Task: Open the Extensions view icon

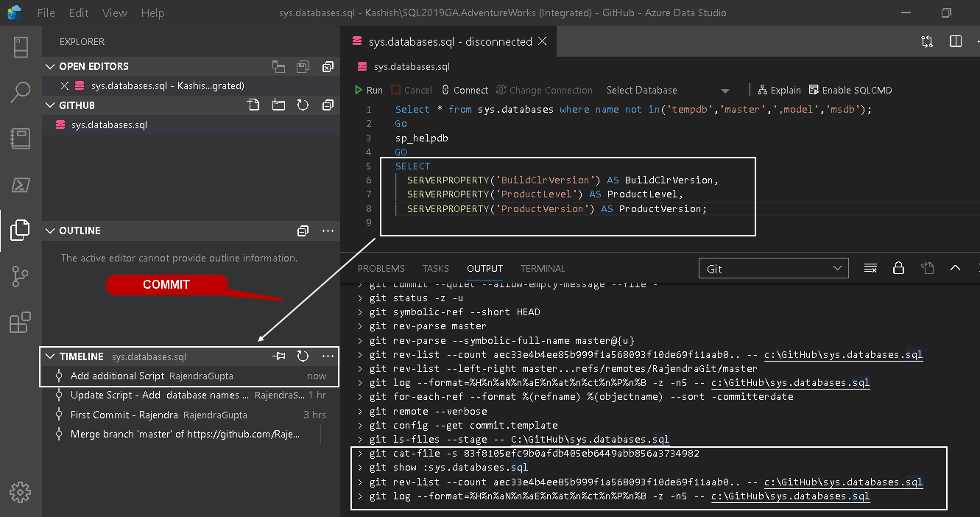Action: [x=21, y=323]
